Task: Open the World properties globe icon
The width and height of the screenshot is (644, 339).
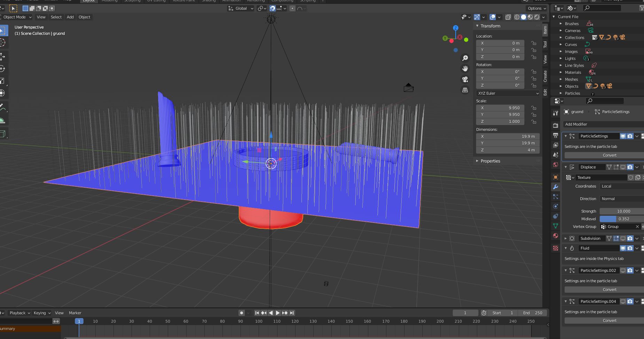Action: pos(556,165)
